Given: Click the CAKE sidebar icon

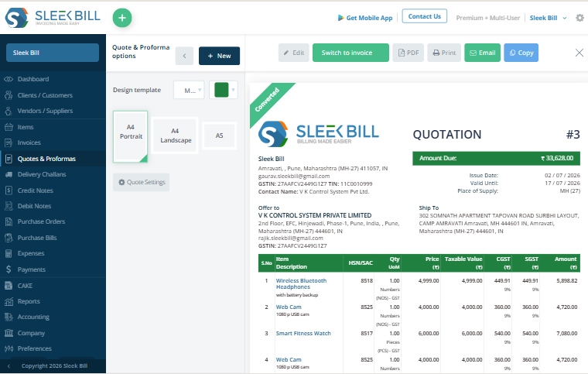Looking at the screenshot, I should pos(9,286).
